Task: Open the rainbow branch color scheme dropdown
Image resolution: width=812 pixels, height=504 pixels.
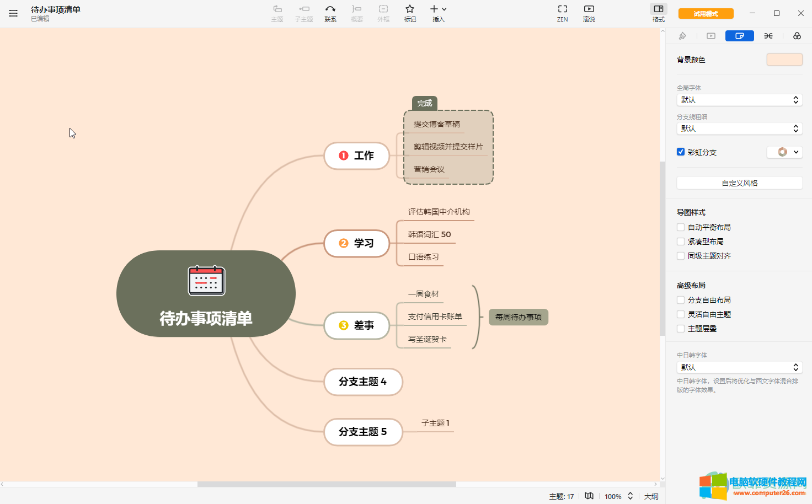Action: [x=784, y=152]
